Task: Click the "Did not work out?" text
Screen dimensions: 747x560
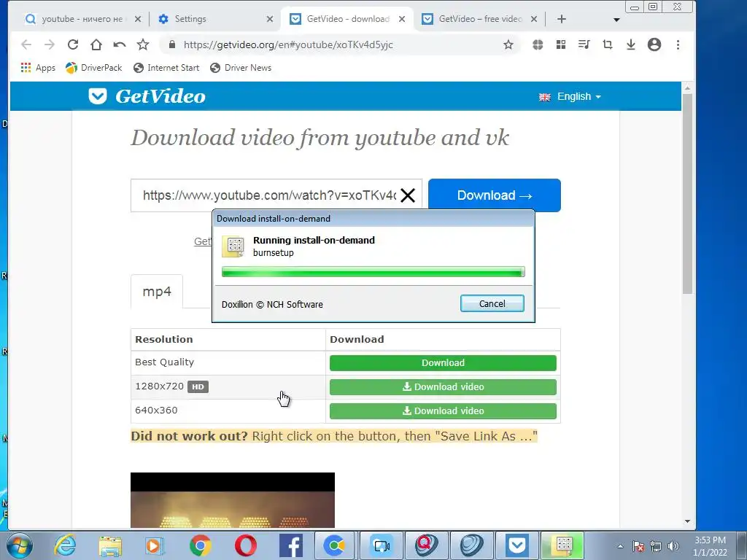Action: [x=189, y=436]
